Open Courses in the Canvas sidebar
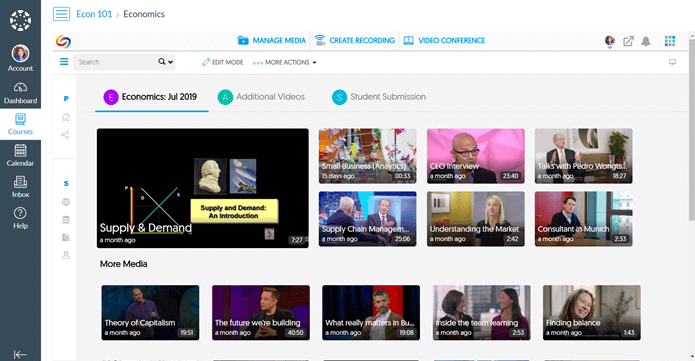 [20, 124]
